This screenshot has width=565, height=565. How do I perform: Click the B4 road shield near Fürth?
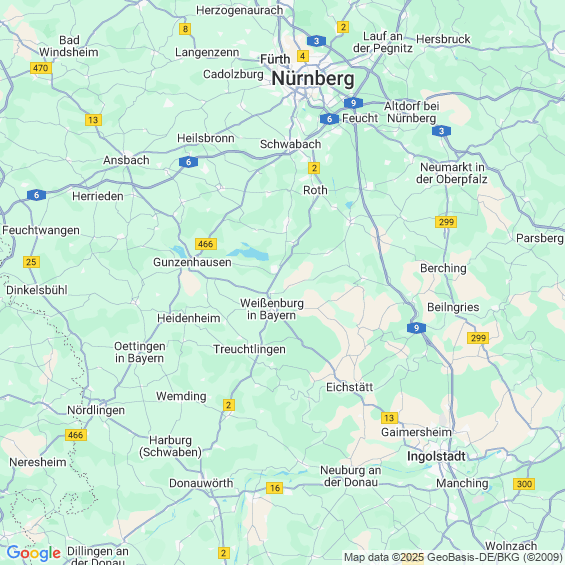pyautogui.click(x=303, y=56)
